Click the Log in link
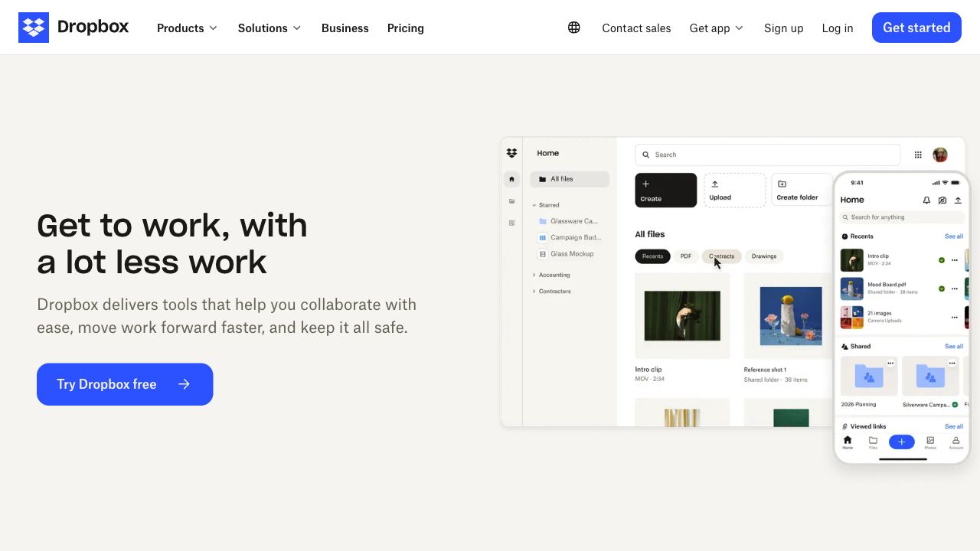Screen dimensions: 980x551 pyautogui.click(x=838, y=28)
